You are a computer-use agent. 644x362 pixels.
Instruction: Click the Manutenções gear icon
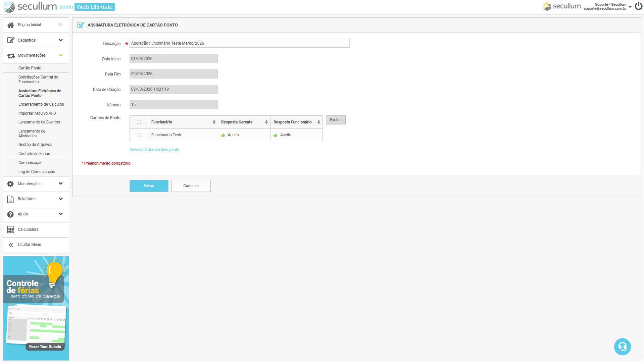(11, 184)
